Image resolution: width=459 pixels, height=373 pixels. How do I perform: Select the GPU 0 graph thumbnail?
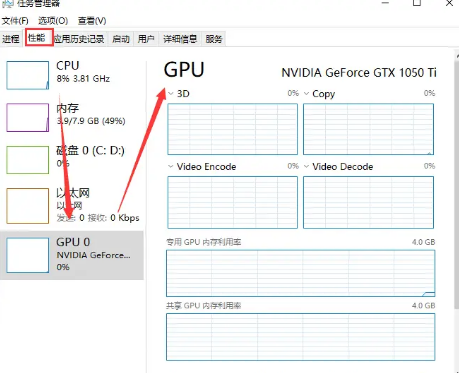pos(28,255)
